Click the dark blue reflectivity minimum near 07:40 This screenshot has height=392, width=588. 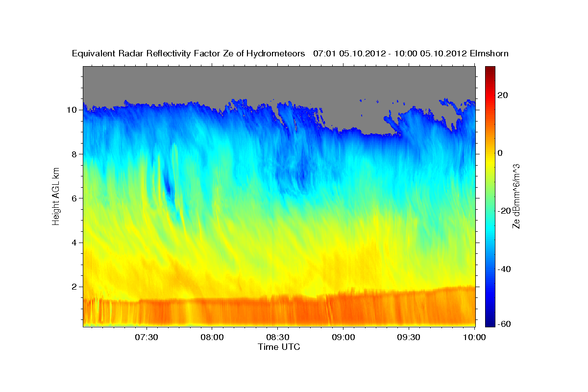[169, 188]
